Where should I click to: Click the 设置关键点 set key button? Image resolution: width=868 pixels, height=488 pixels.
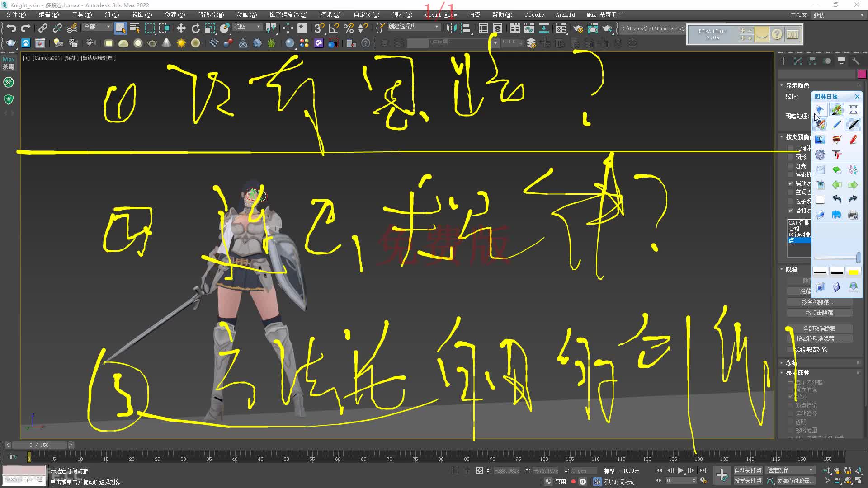tap(748, 480)
